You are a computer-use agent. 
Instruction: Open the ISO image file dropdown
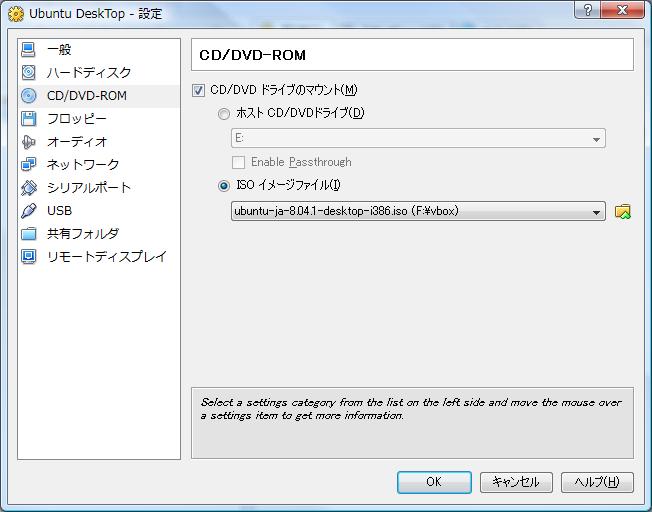coord(418,211)
